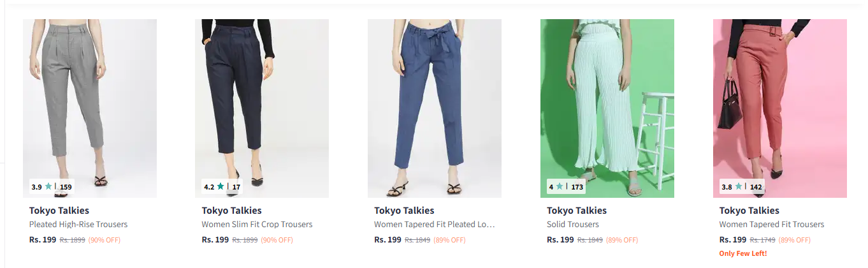Click Tokyo Talkies brand above Solid Trousers
Image resolution: width=868 pixels, height=268 pixels.
pyautogui.click(x=577, y=211)
